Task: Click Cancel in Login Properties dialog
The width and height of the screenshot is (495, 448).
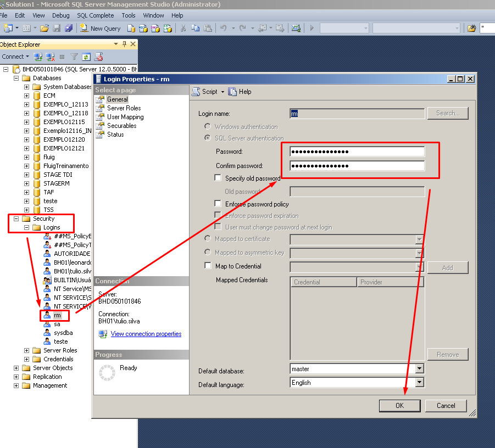Action: (446, 406)
